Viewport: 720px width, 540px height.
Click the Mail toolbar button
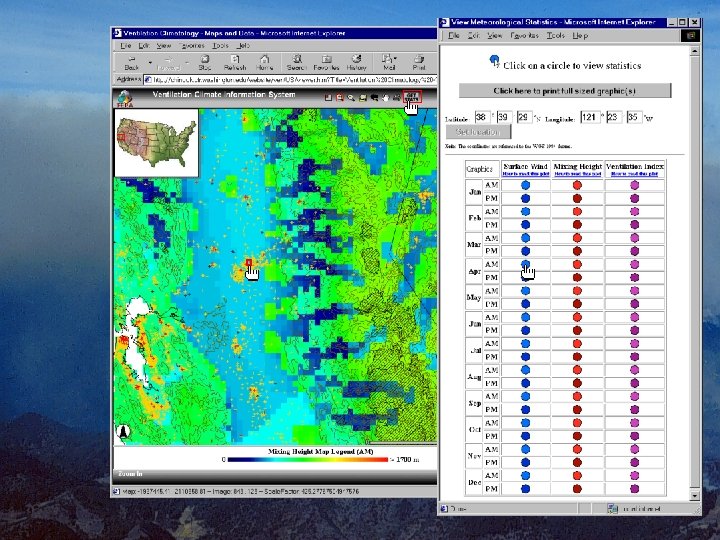389,62
